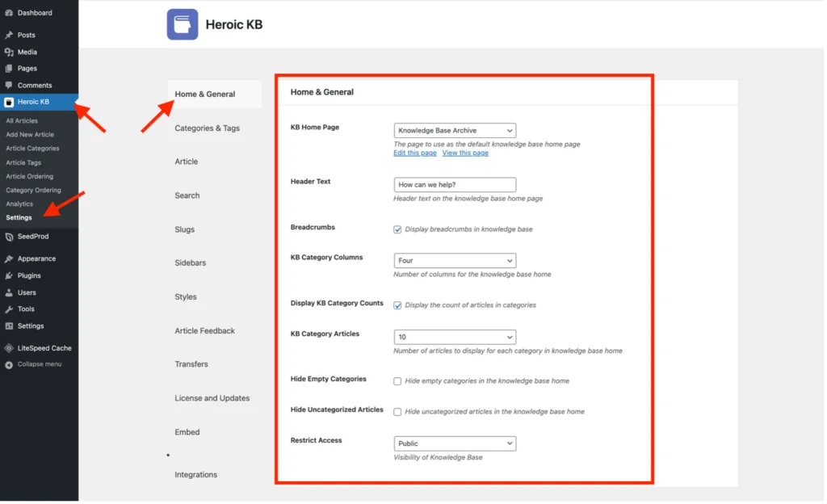The width and height of the screenshot is (827, 504).
Task: Open Analytics submenu item
Action: tap(19, 204)
